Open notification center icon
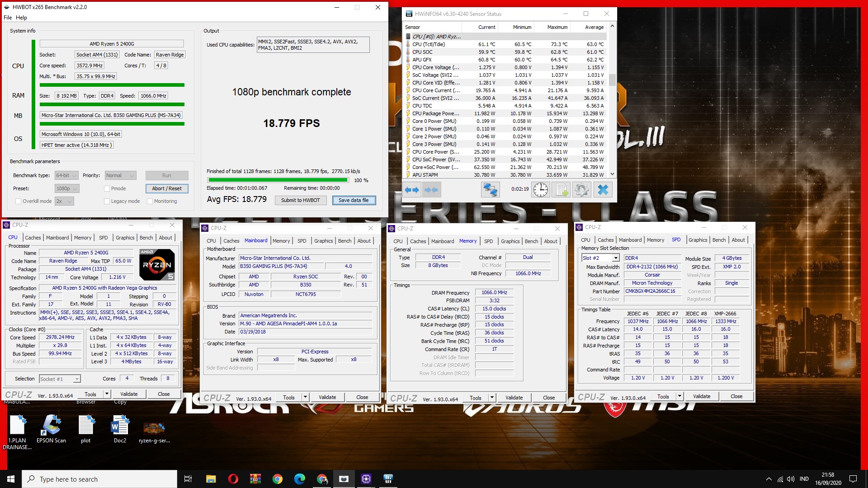868x488 pixels. [x=853, y=479]
